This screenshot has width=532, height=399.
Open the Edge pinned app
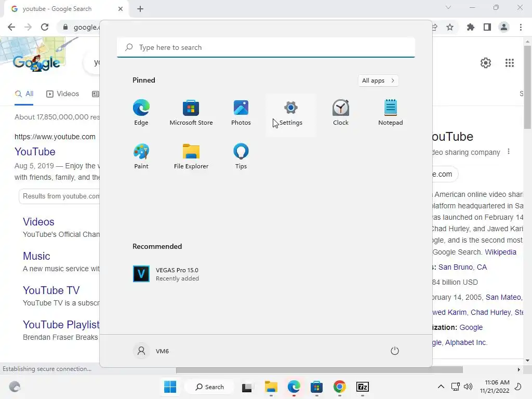click(x=141, y=113)
